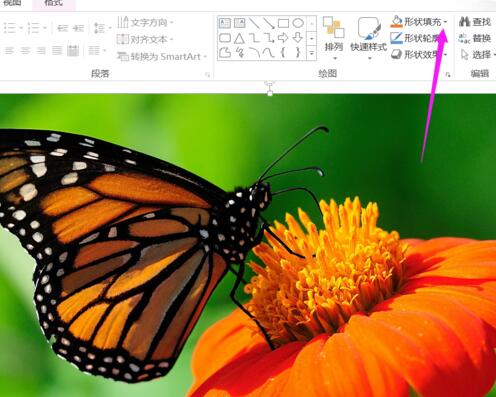Apply distributed alignment to text
The width and height of the screenshot is (496, 397).
tap(73, 51)
